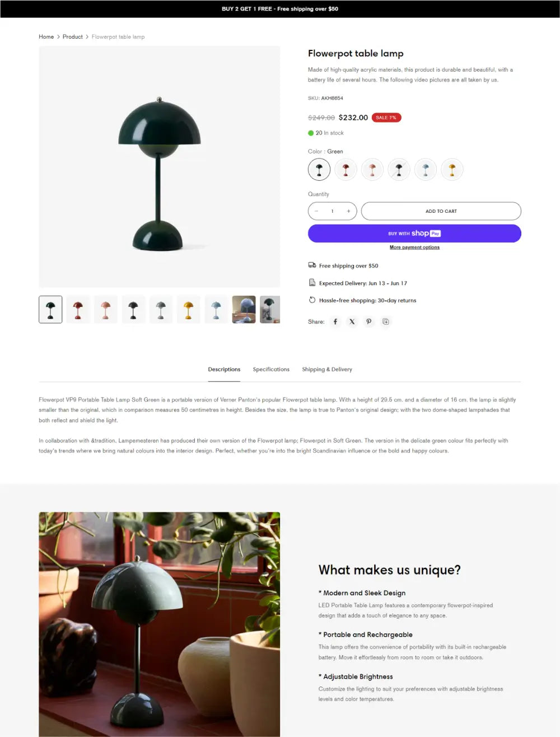Choose the yellow lamp color option
This screenshot has width=560, height=737.
[x=452, y=169]
